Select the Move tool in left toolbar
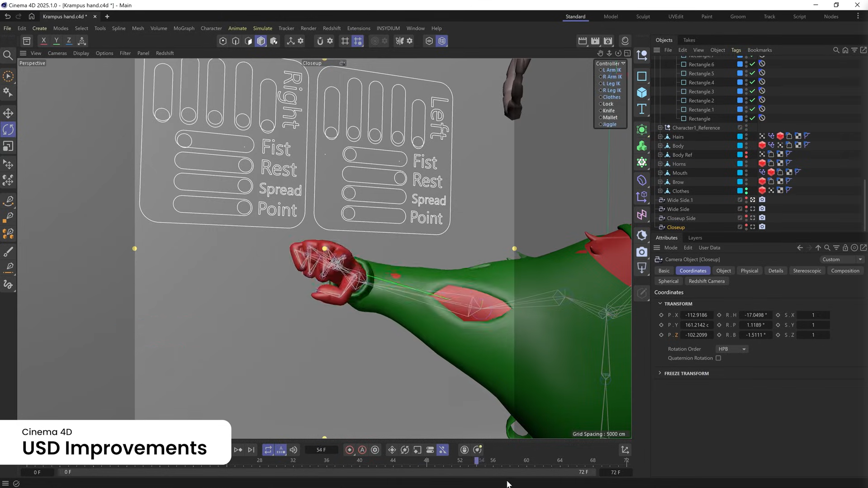Image resolution: width=868 pixels, height=488 pixels. (8, 113)
